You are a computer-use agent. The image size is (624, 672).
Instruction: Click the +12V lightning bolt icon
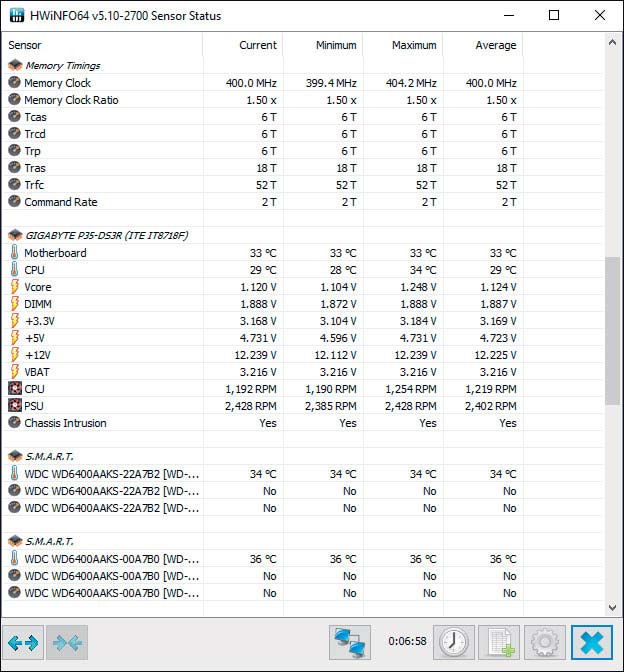tap(15, 354)
